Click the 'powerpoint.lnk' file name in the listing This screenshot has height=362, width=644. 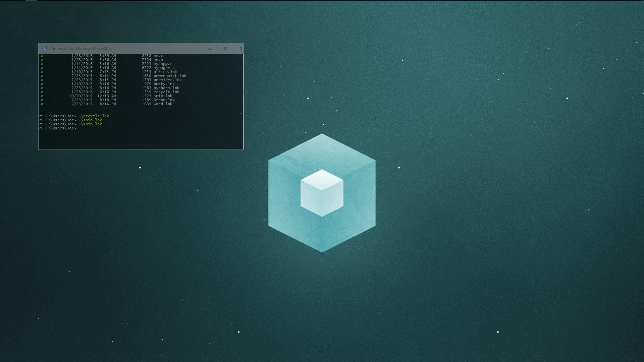(x=170, y=76)
